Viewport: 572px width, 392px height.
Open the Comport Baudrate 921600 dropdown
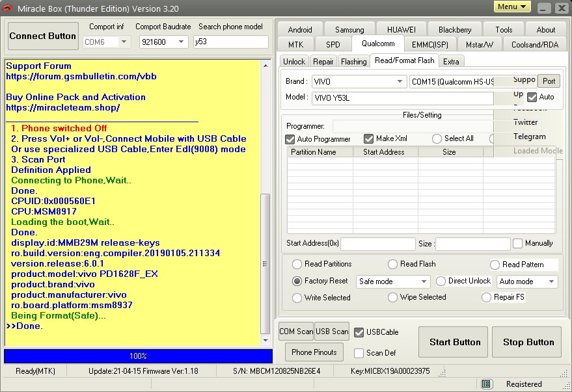coord(181,42)
